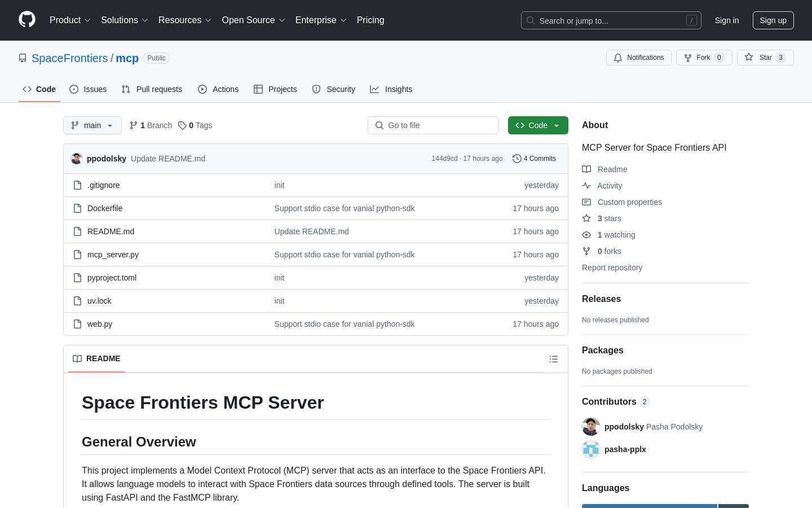View the 0 Tags list

coord(195,125)
